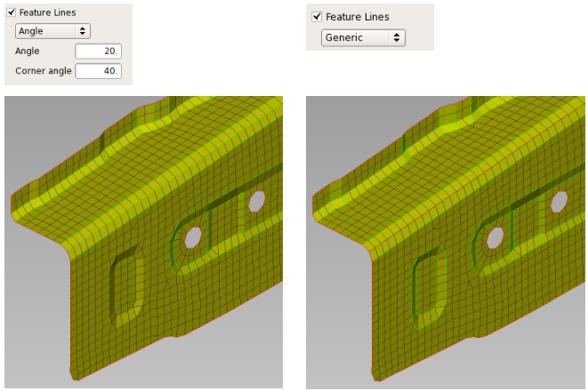
Task: Open the Generic method dropdown
Action: 363,37
